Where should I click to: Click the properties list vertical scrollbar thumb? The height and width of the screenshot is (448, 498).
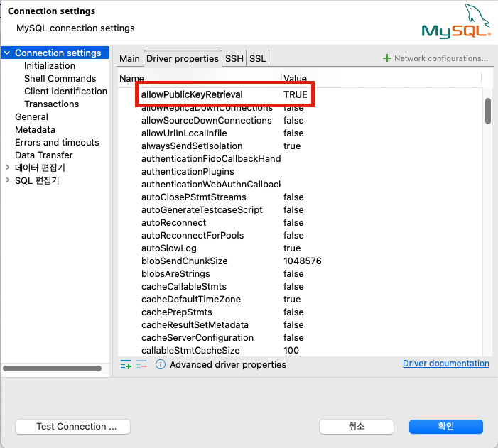[488, 111]
